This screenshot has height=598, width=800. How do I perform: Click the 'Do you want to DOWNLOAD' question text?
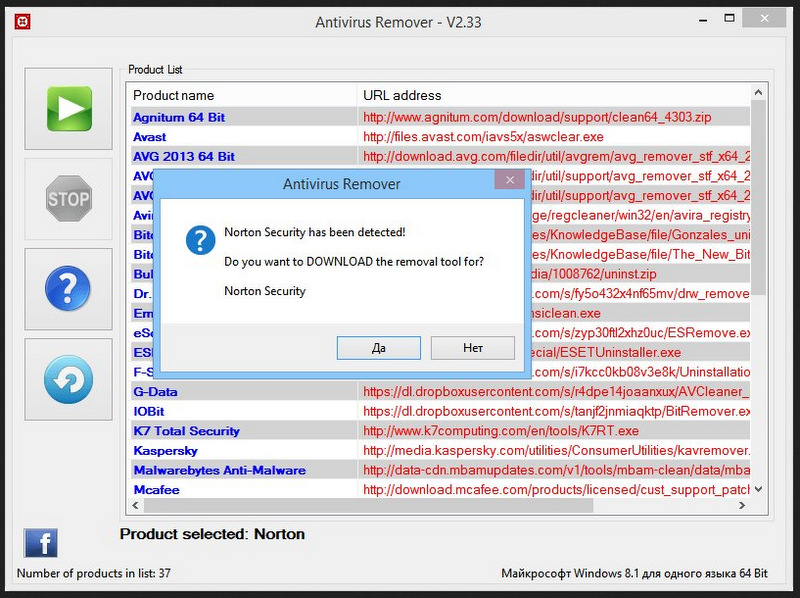tap(354, 262)
